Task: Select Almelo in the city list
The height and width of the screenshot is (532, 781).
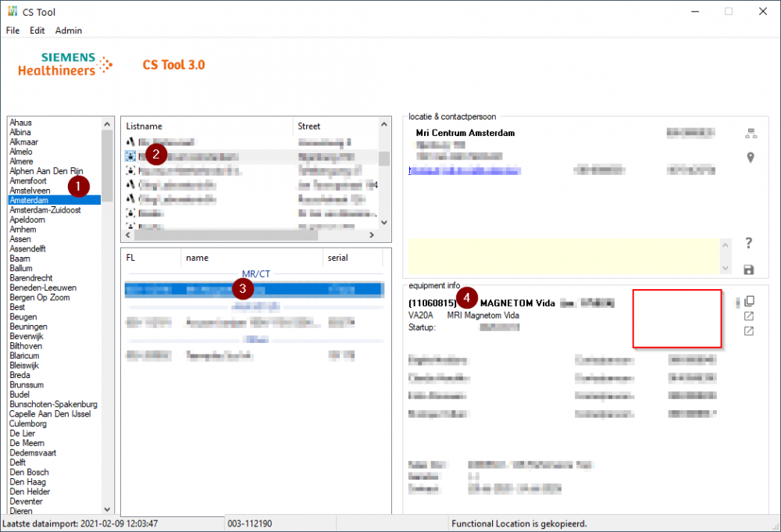Action: point(21,152)
